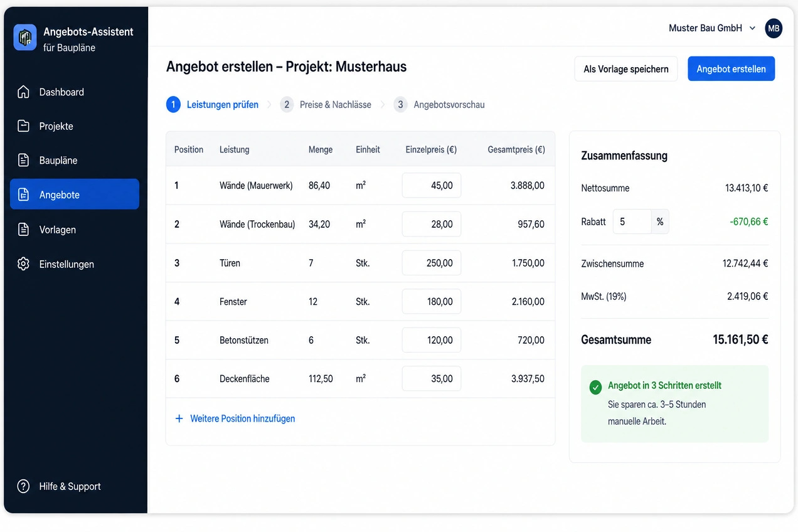The height and width of the screenshot is (532, 798).
Task: Click the Position column header
Action: coord(189,150)
